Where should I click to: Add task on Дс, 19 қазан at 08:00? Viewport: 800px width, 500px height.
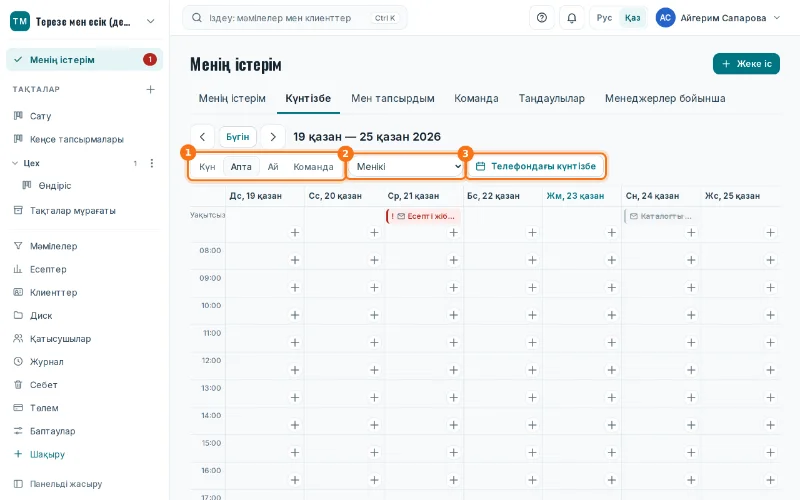click(295, 260)
